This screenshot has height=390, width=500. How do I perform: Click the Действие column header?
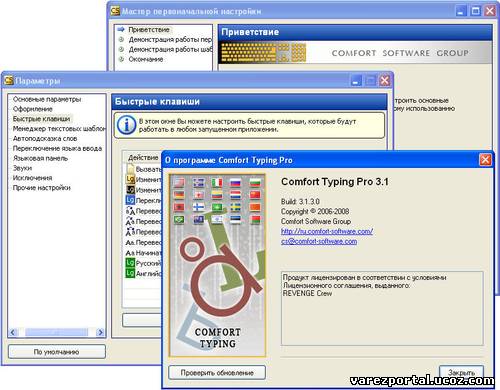coord(143,157)
